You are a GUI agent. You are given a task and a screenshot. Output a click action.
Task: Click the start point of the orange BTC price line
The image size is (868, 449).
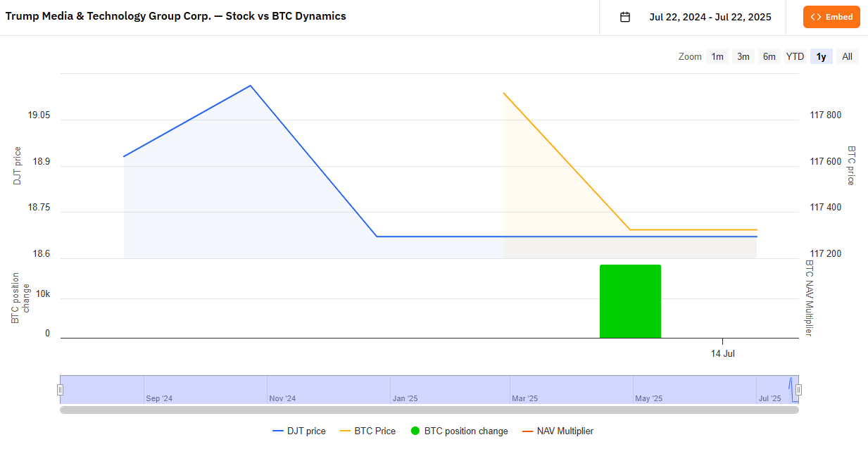[x=504, y=93]
